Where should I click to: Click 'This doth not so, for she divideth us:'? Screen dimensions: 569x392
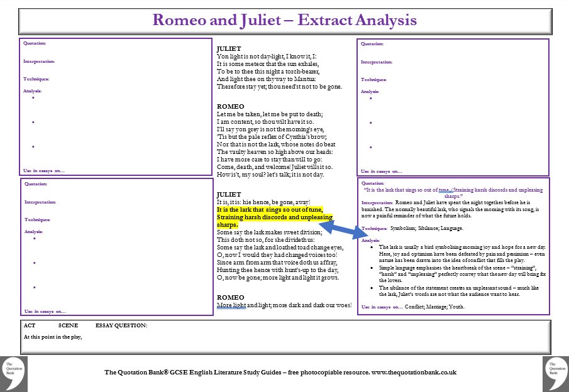point(265,240)
